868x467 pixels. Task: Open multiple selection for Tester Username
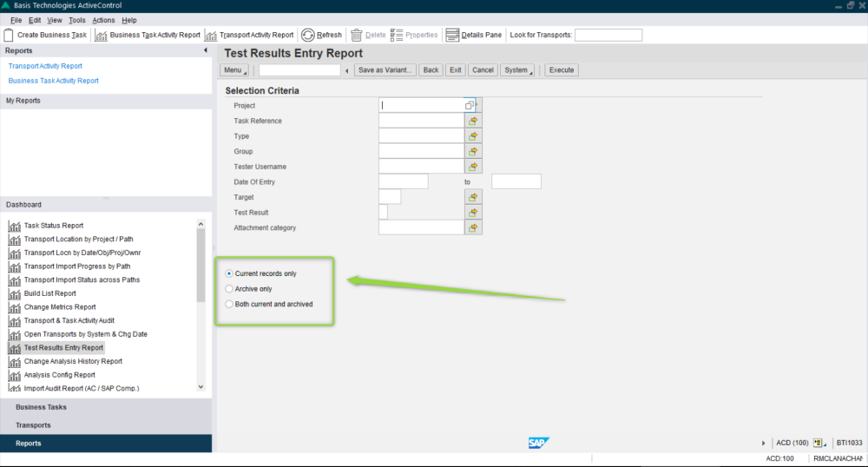[x=473, y=167]
